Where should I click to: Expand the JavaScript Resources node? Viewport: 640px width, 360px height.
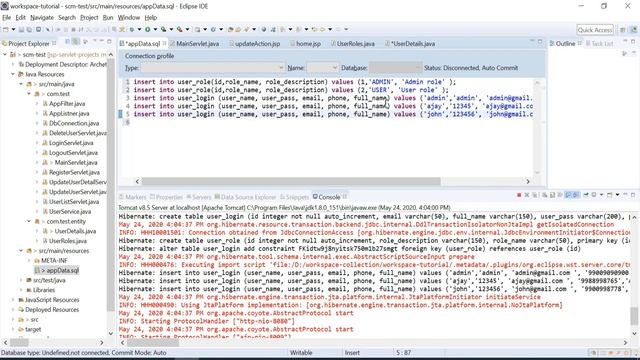tap(13, 300)
